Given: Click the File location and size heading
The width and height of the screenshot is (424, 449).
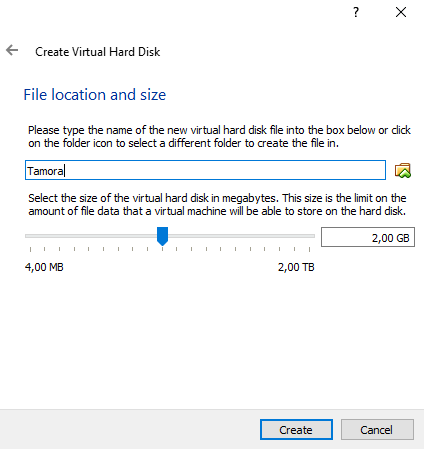Looking at the screenshot, I should (x=95, y=95).
